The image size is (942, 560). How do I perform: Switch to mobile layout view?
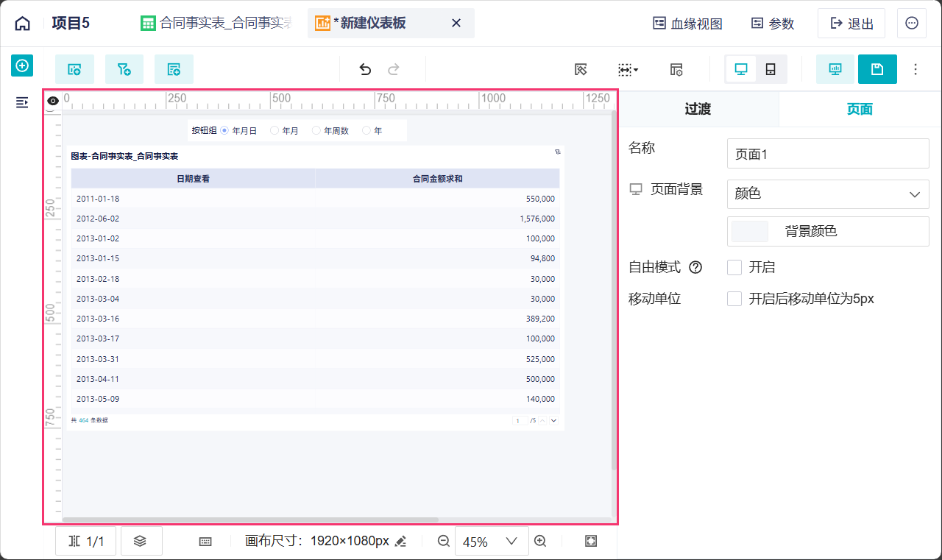771,69
